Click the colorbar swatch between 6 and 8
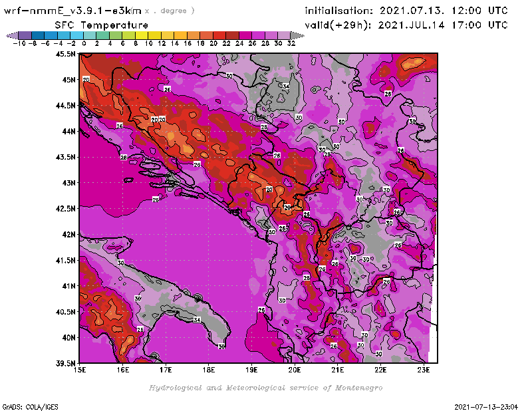This screenshot has height=411, width=532. coord(128,35)
